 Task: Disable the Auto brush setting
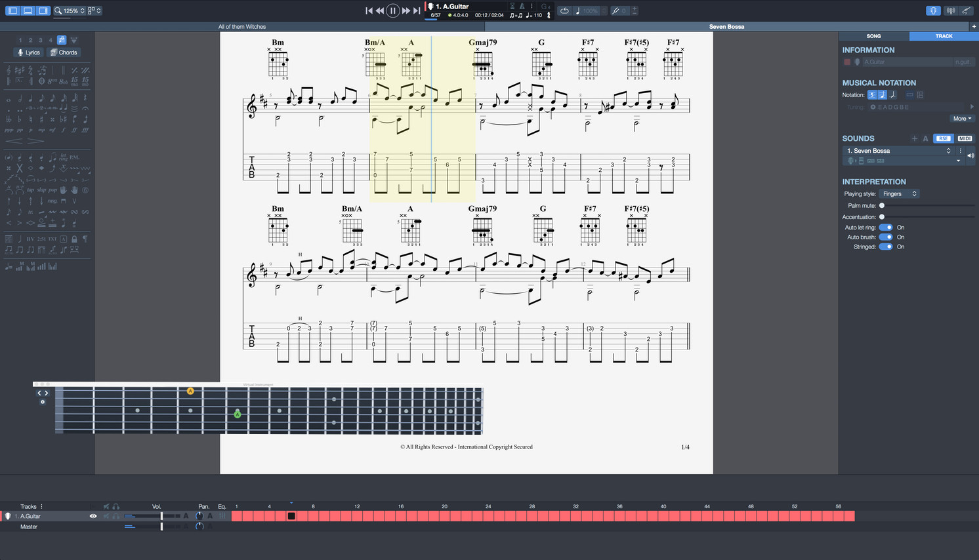886,237
